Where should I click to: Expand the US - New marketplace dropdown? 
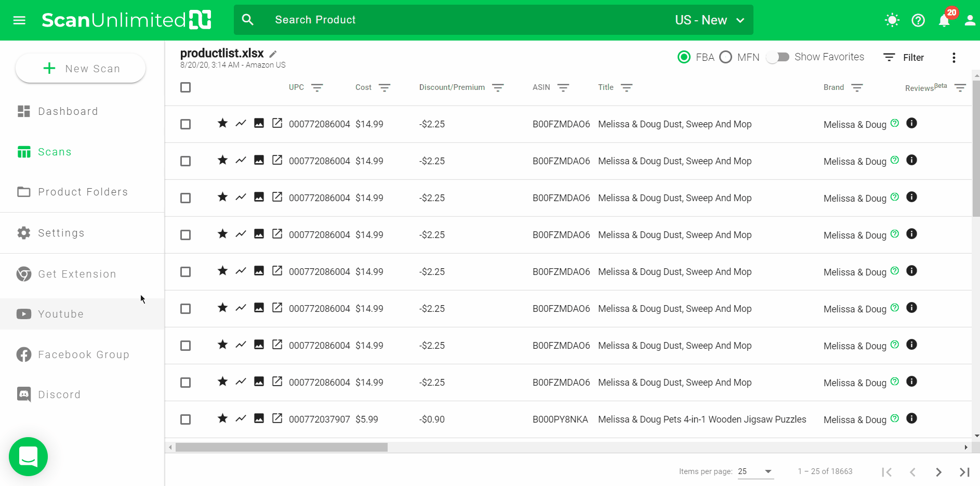click(x=710, y=20)
